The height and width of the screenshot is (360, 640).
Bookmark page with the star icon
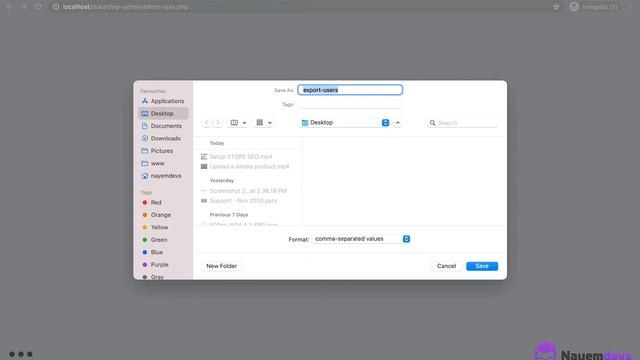coord(556,7)
